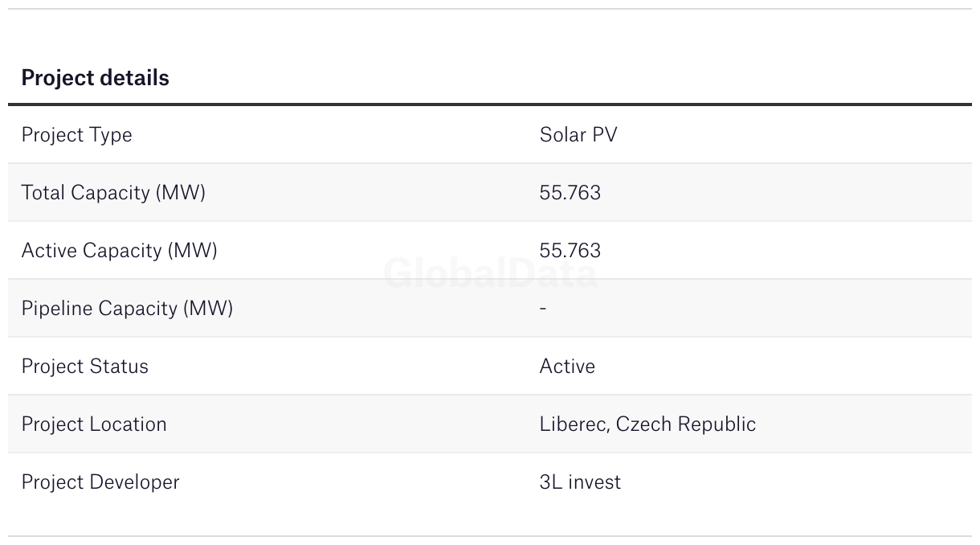Select the "Total Capacity (MW)" label
The width and height of the screenshot is (980, 545).
pos(113,193)
